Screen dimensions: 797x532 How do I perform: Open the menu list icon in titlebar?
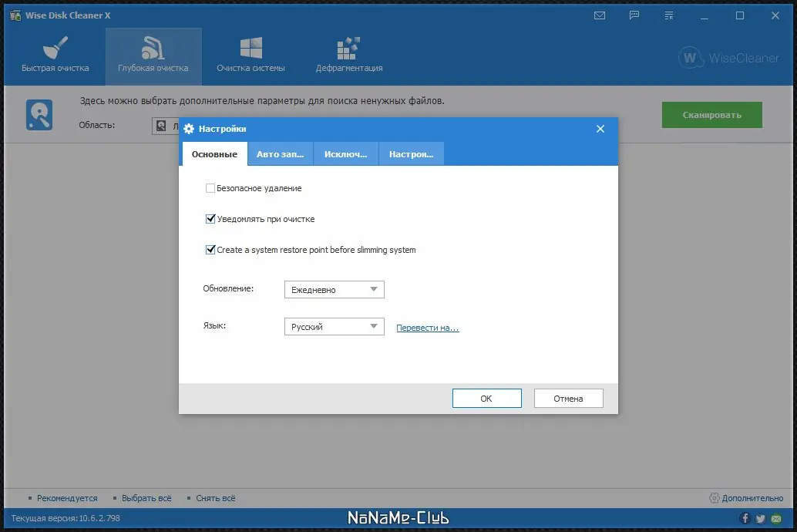(x=668, y=15)
